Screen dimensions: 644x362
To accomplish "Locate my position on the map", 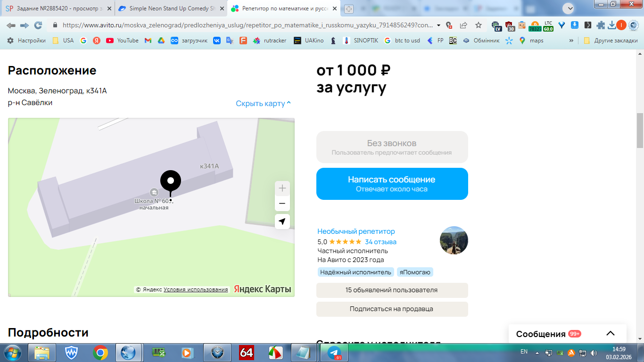I will coord(282,222).
